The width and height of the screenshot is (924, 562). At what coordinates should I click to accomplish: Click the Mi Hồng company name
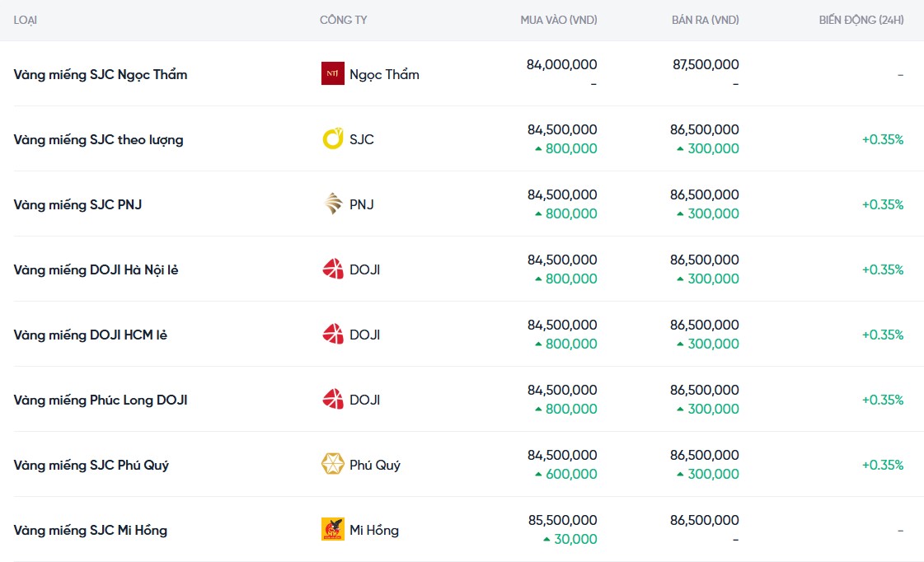[374, 530]
